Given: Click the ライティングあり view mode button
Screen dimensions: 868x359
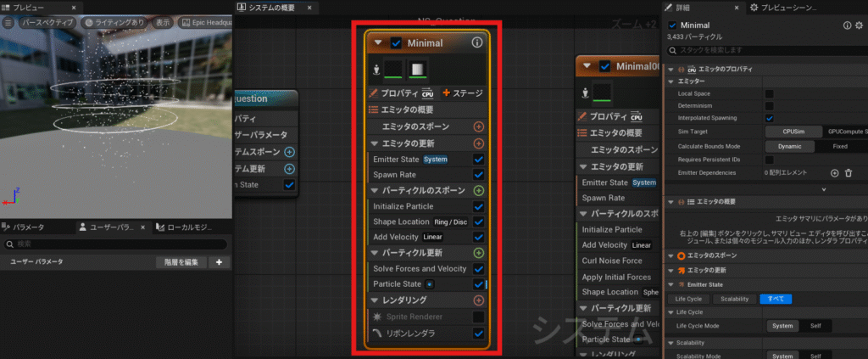Looking at the screenshot, I should pyautogui.click(x=115, y=23).
